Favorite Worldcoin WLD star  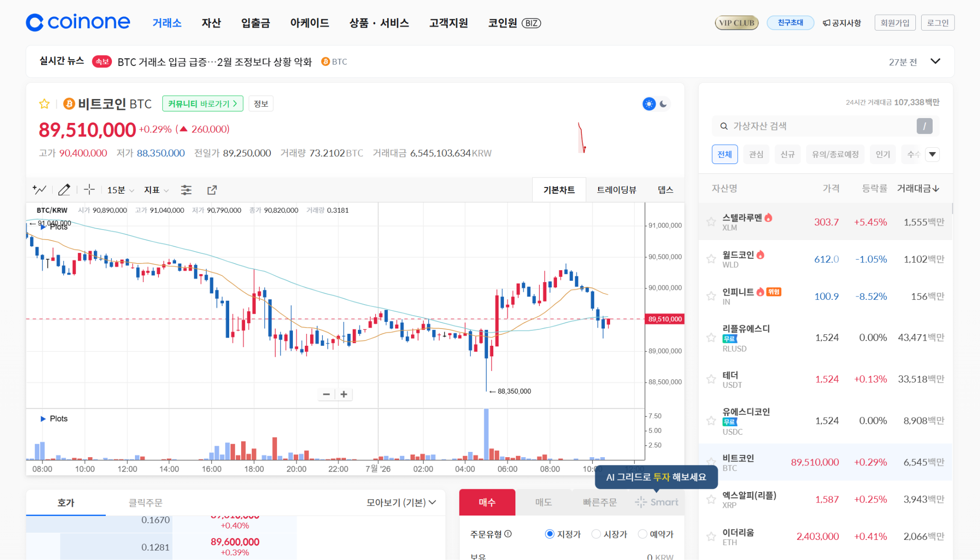(x=711, y=259)
